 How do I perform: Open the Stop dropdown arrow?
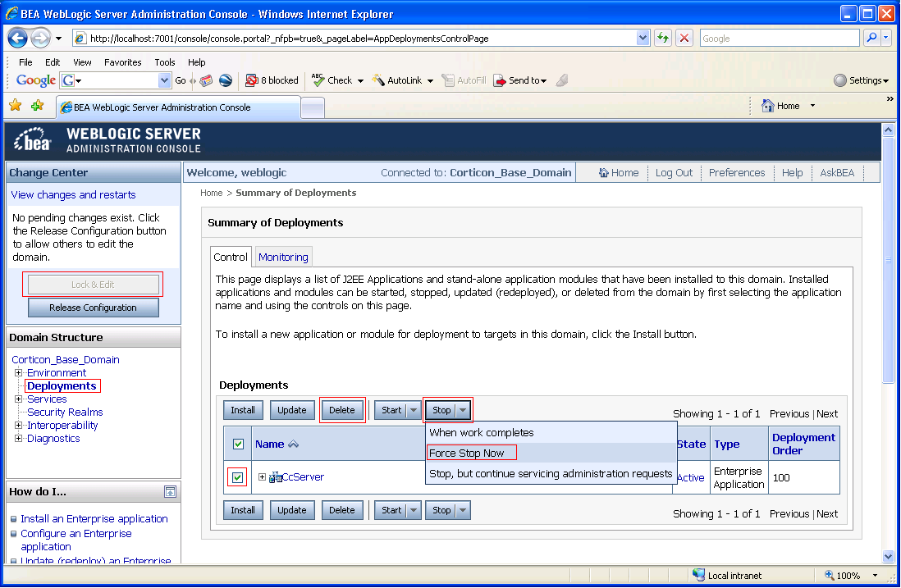(x=461, y=409)
